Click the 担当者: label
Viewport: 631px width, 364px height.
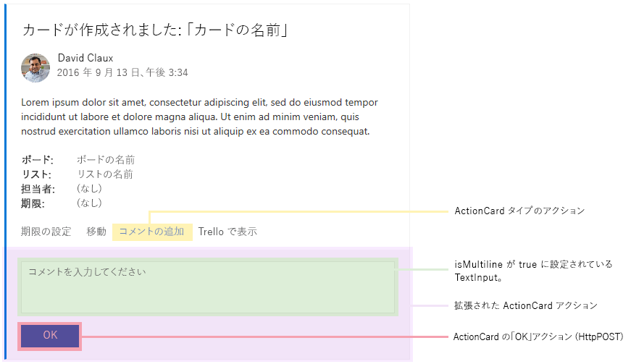coord(38,189)
